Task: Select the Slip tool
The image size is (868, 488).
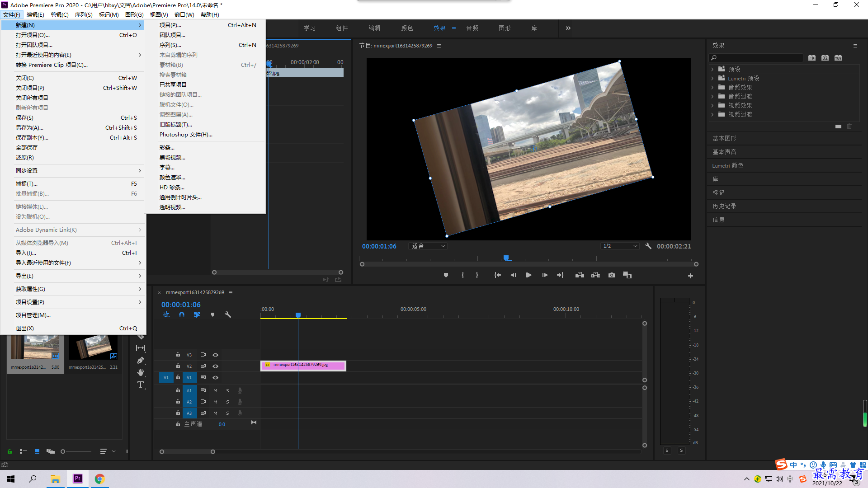Action: 141,348
